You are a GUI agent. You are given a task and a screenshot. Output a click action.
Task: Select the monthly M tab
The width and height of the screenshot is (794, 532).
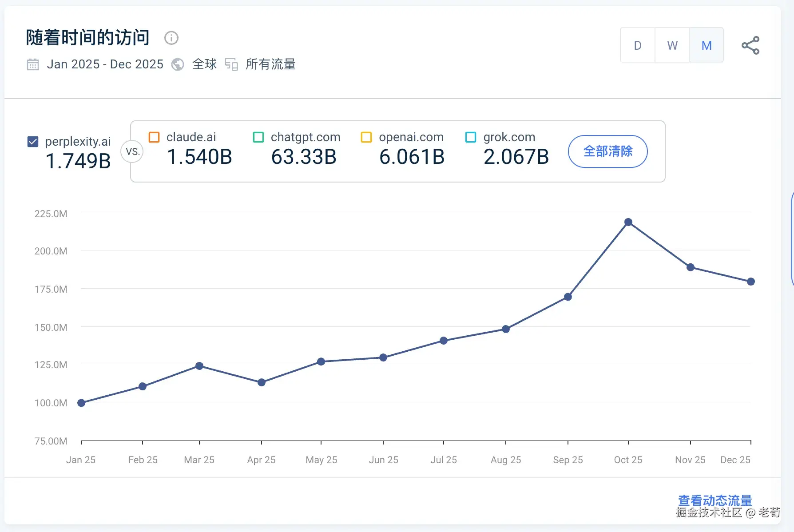[707, 45]
